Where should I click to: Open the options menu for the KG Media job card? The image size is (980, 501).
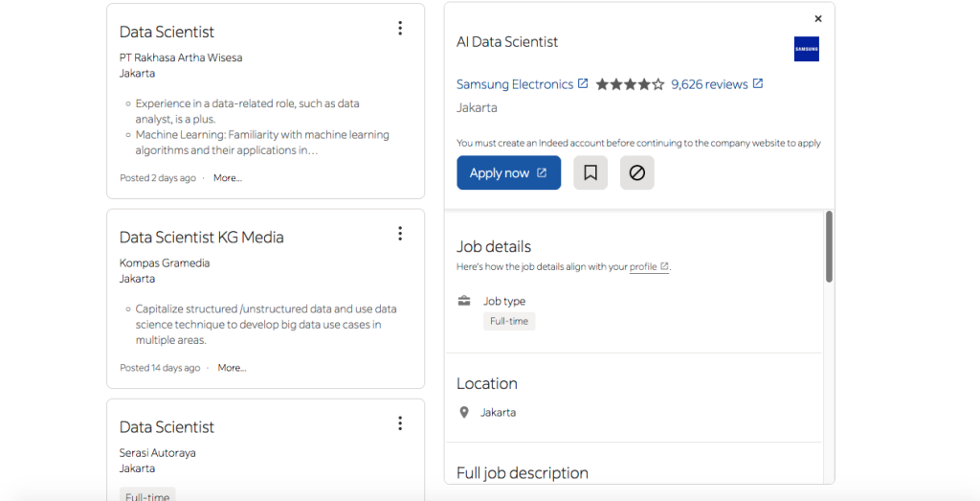tap(400, 234)
